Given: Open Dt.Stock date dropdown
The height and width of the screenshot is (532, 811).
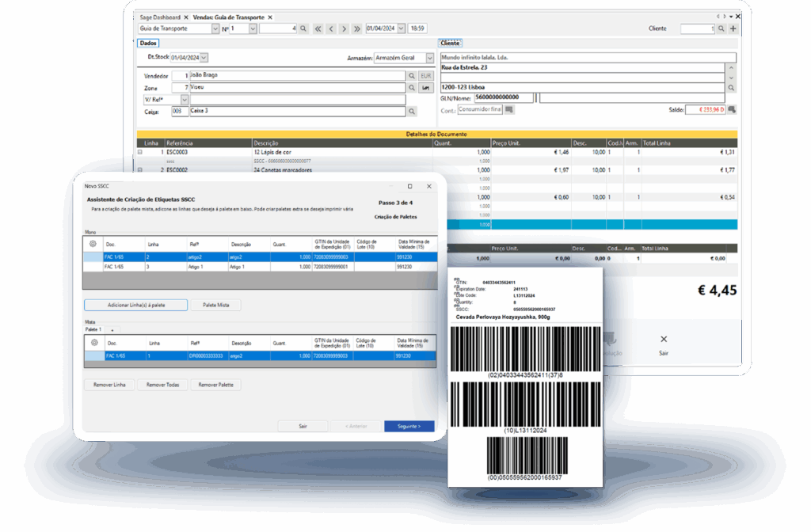Looking at the screenshot, I should 204,57.
